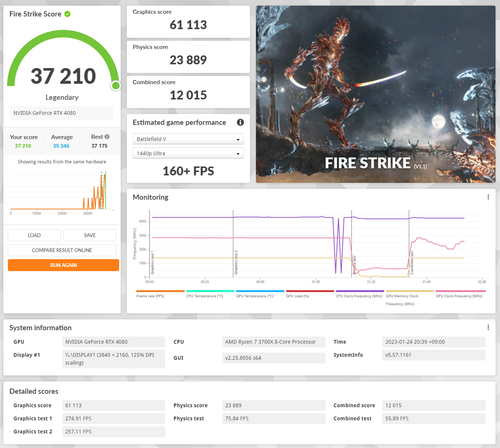Click the Display #1 value field
The image size is (500, 448).
(114, 359)
